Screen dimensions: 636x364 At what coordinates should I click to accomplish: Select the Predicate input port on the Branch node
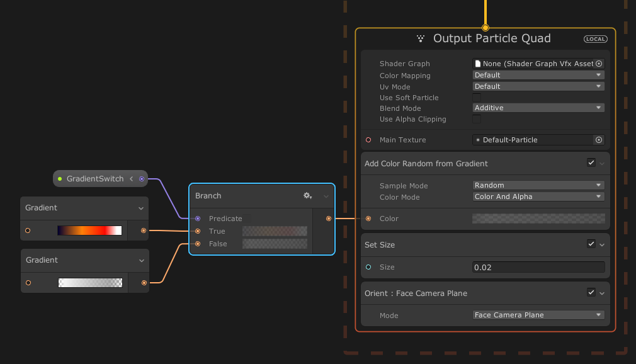(198, 219)
